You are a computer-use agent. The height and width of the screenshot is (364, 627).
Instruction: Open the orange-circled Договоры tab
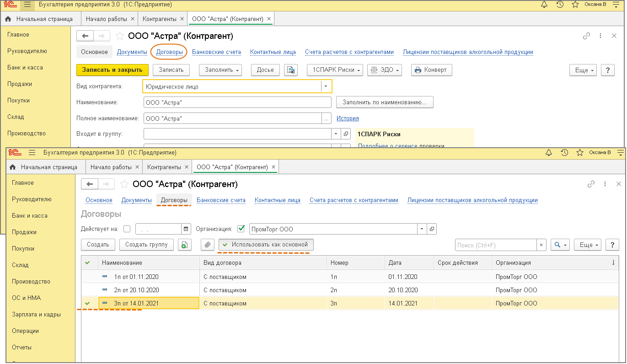point(169,52)
